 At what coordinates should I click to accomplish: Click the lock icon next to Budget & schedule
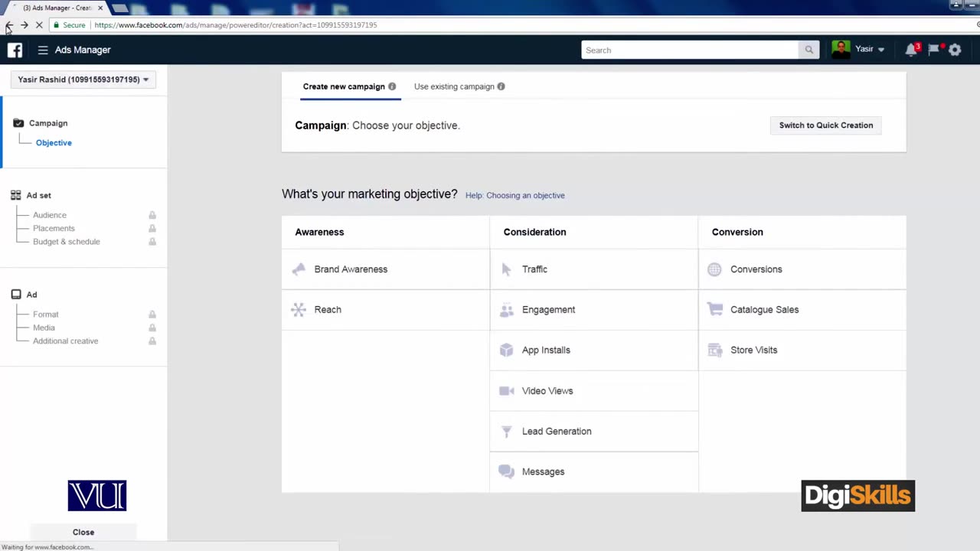click(152, 242)
